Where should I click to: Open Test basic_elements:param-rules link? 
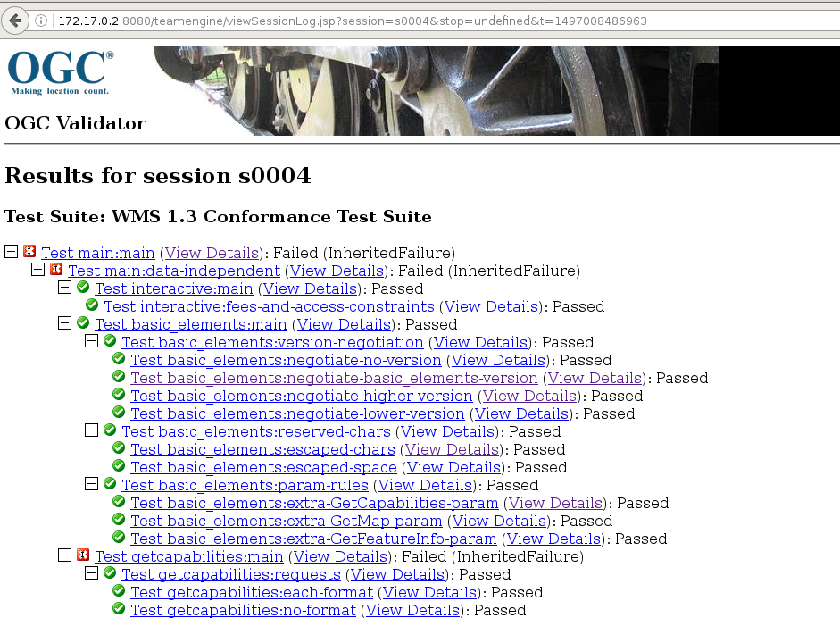[245, 485]
